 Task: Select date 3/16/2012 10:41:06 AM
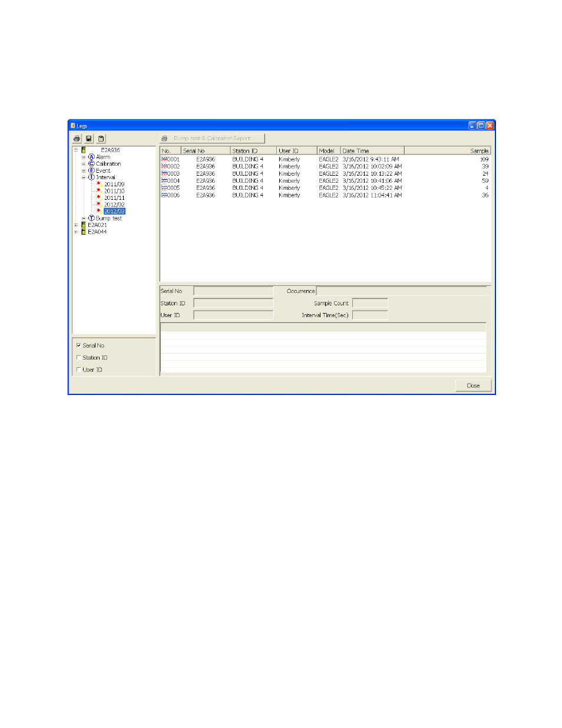(372, 180)
